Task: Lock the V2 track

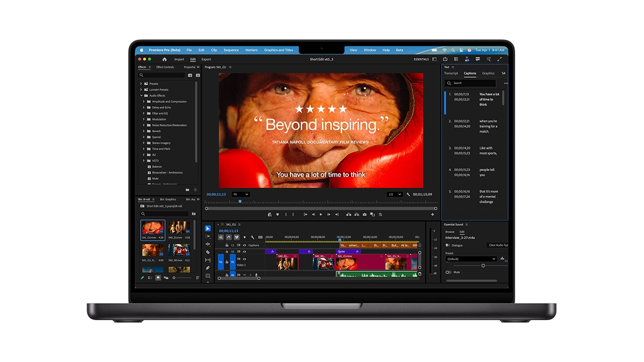Action: [x=226, y=252]
